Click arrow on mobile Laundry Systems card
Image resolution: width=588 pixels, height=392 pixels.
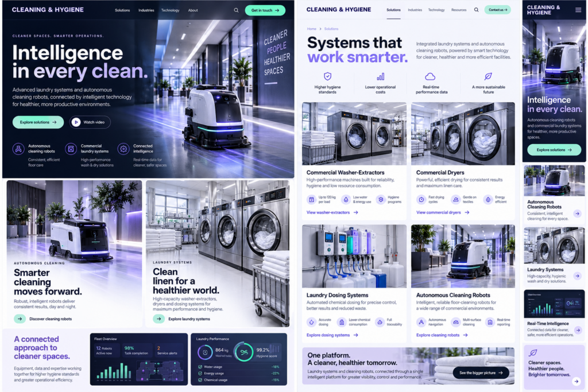tap(577, 276)
